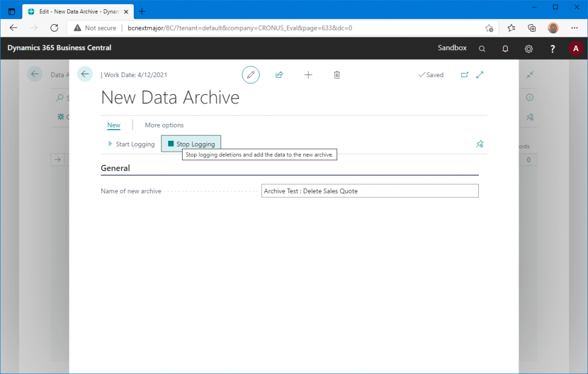Viewport: 588px width, 374px height.
Task: Click the Not secure site warning
Action: point(95,28)
